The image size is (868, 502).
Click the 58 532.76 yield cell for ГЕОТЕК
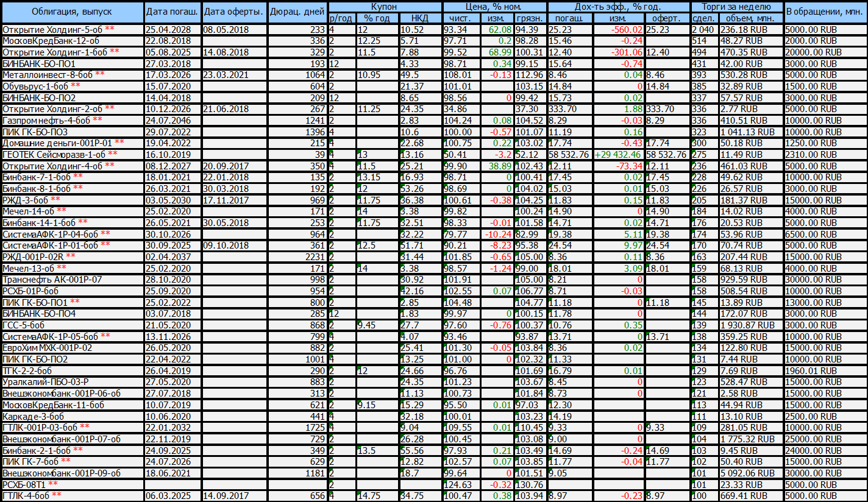pos(568,155)
